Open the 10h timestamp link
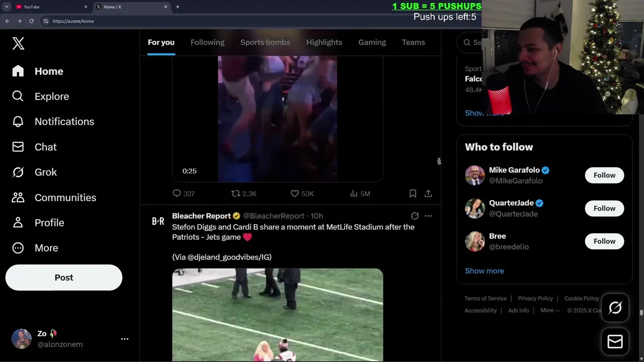644x362 pixels. coord(316,216)
